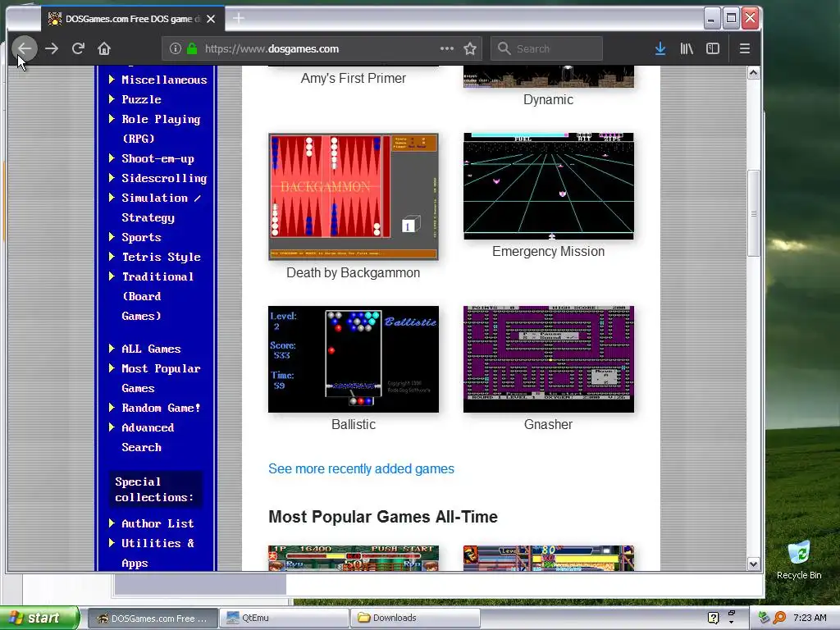Image resolution: width=840 pixels, height=630 pixels.
Task: Open the page actions three-dot menu
Action: [x=447, y=48]
